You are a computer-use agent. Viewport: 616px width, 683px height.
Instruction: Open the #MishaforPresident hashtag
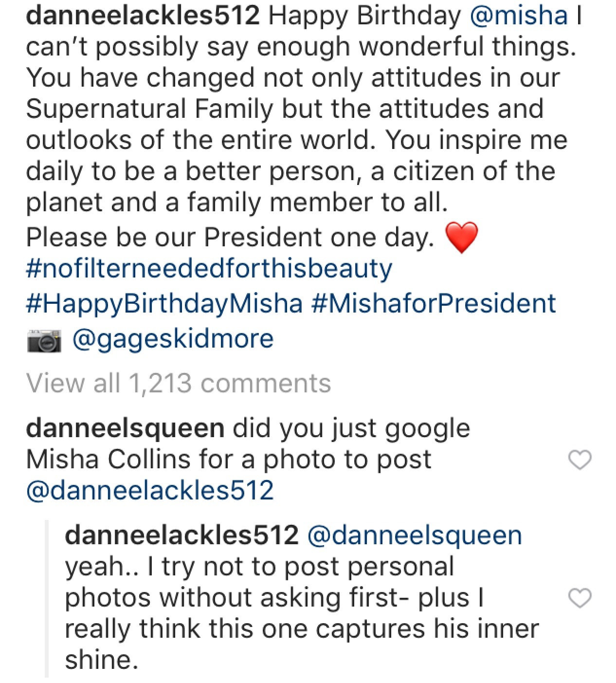[x=433, y=303]
